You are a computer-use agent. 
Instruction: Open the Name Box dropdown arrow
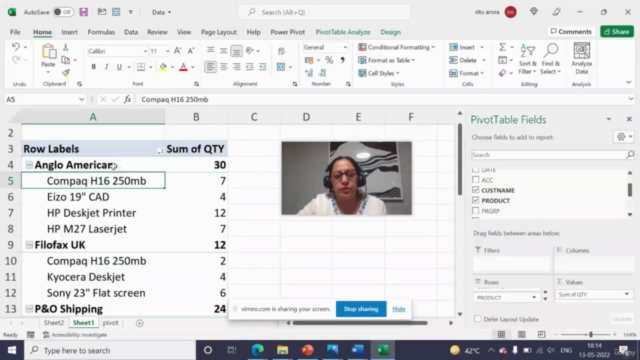[x=81, y=99]
